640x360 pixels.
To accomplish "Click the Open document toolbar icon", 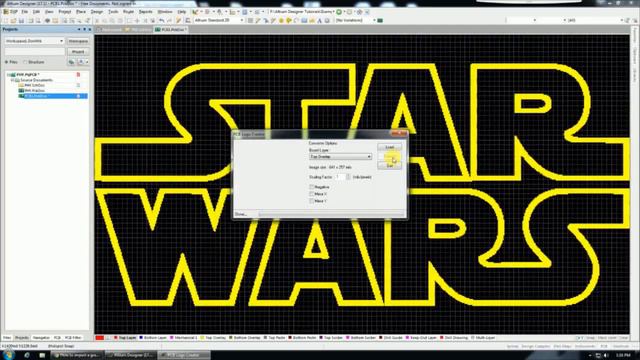I will (x=13, y=20).
